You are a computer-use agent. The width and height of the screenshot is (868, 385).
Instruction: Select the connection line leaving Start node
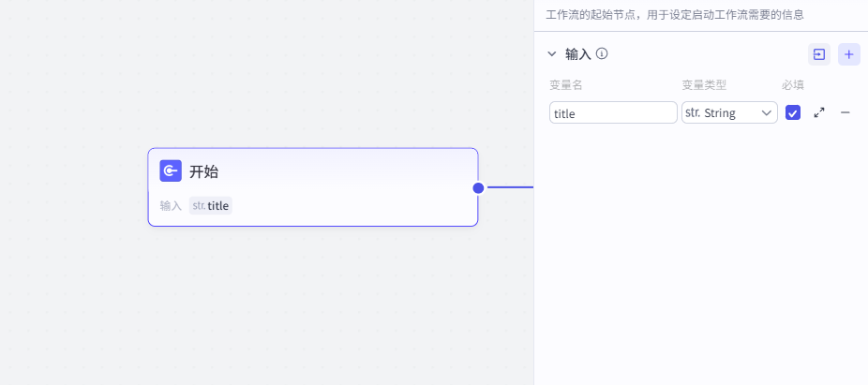coord(509,187)
